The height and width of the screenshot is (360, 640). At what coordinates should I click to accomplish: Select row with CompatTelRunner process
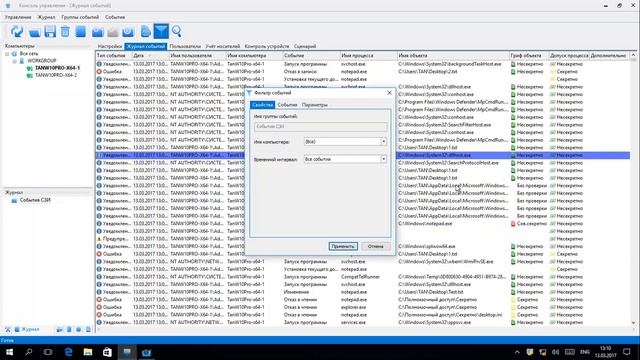363,277
